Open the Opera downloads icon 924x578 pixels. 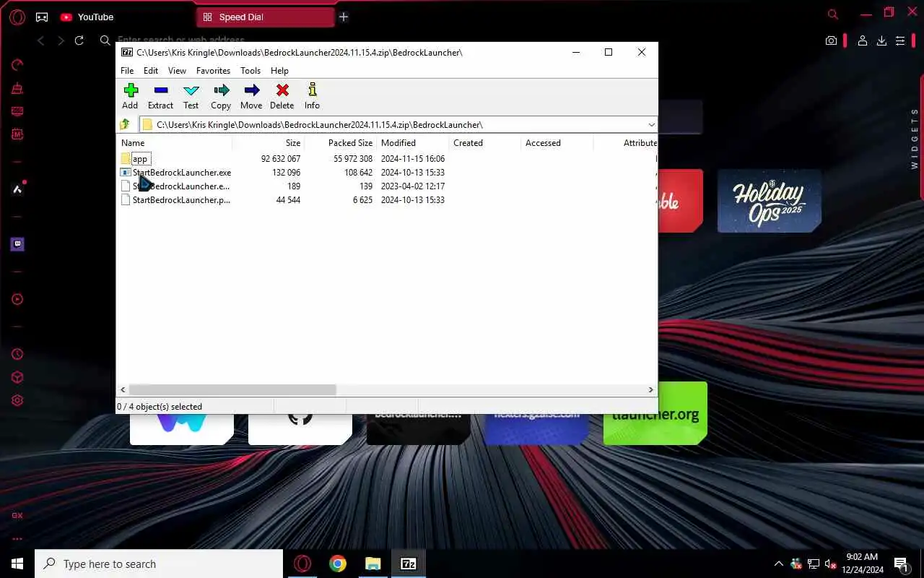pos(881,41)
